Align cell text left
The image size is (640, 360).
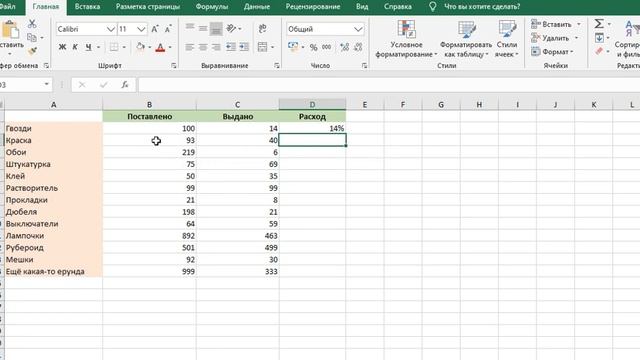click(x=190, y=47)
